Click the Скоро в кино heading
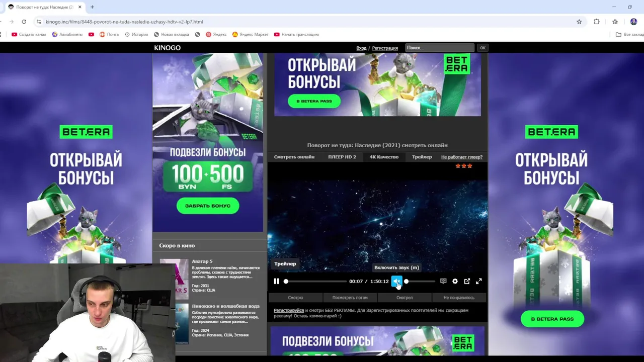The width and height of the screenshot is (644, 362). [x=177, y=245]
